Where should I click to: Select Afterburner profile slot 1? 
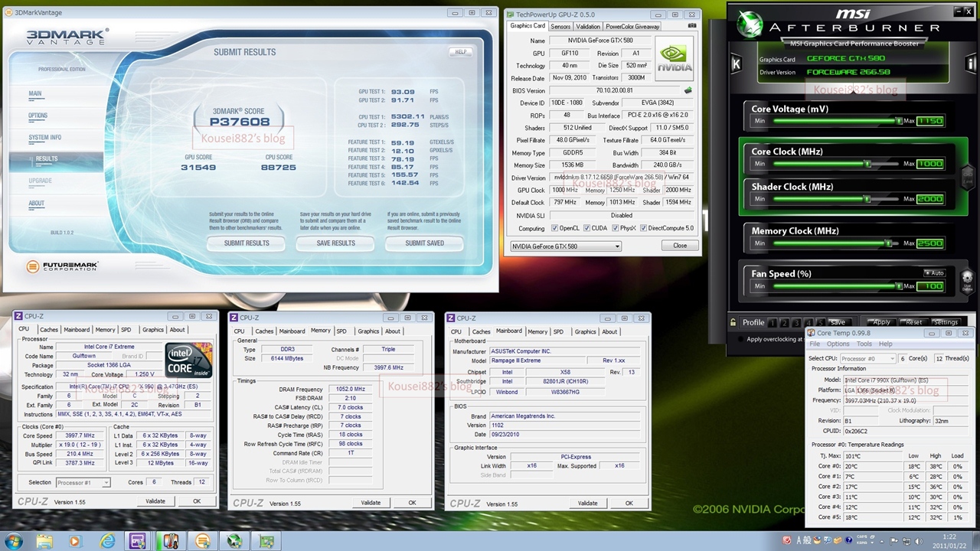tap(773, 322)
